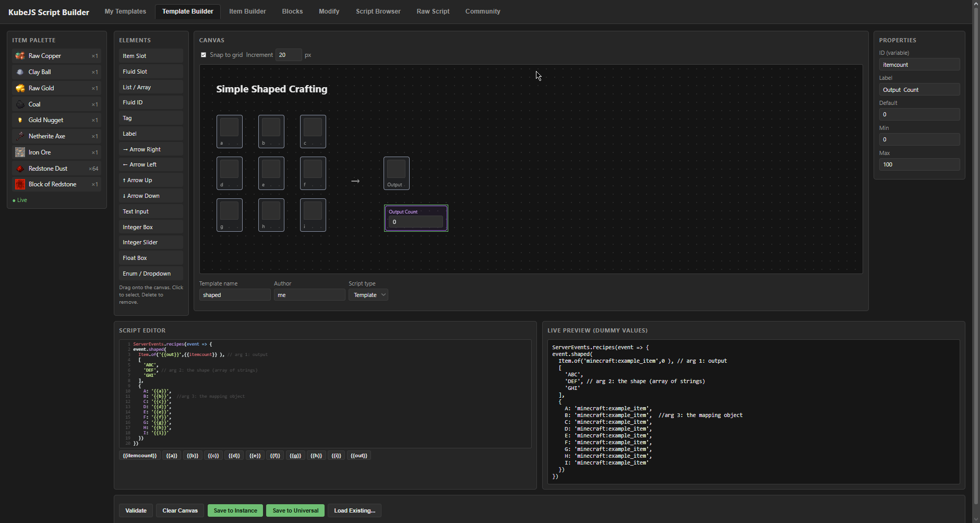980x523 pixels.
Task: Select the Output slot on the canvas
Action: 397,173
